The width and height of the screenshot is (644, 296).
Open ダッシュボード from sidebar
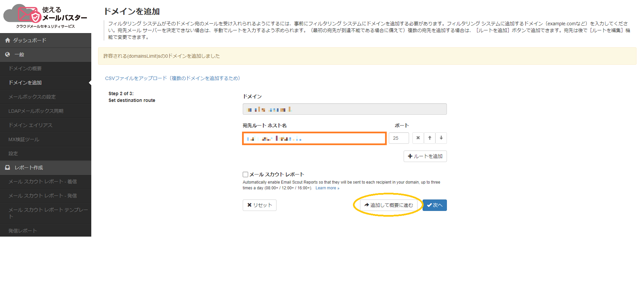pyautogui.click(x=46, y=40)
